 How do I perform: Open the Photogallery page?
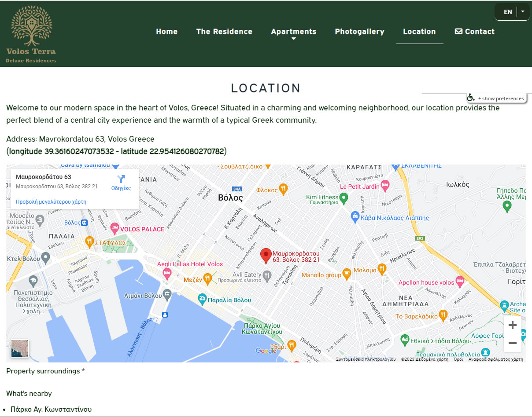pyautogui.click(x=359, y=32)
